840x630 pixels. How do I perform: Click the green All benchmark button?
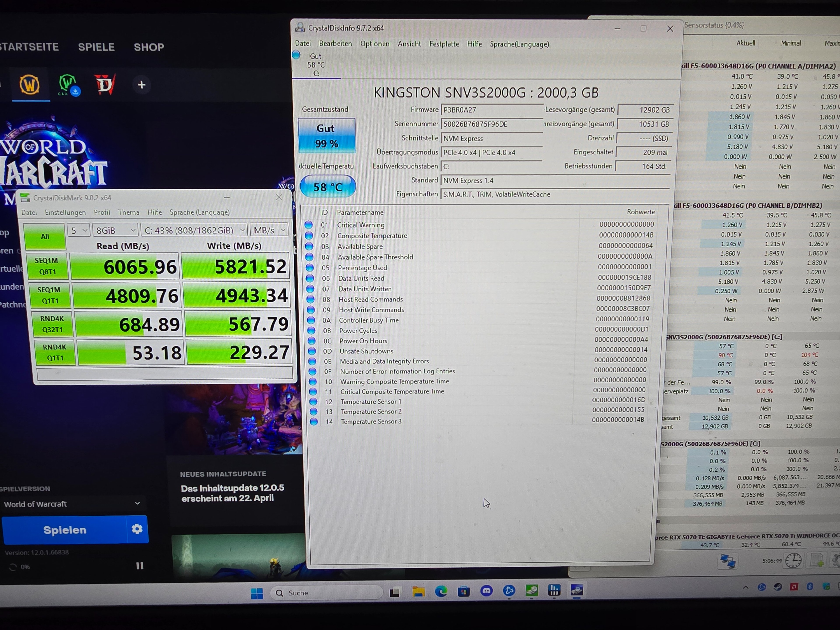[45, 237]
